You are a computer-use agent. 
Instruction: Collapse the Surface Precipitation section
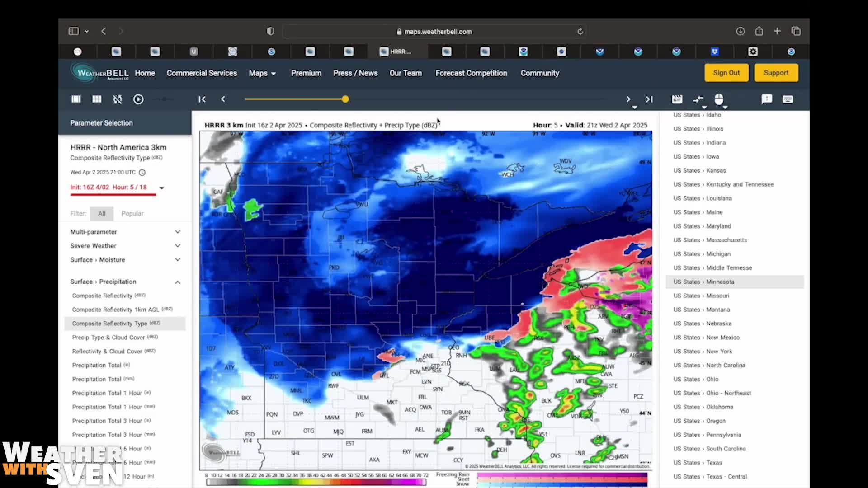click(178, 282)
